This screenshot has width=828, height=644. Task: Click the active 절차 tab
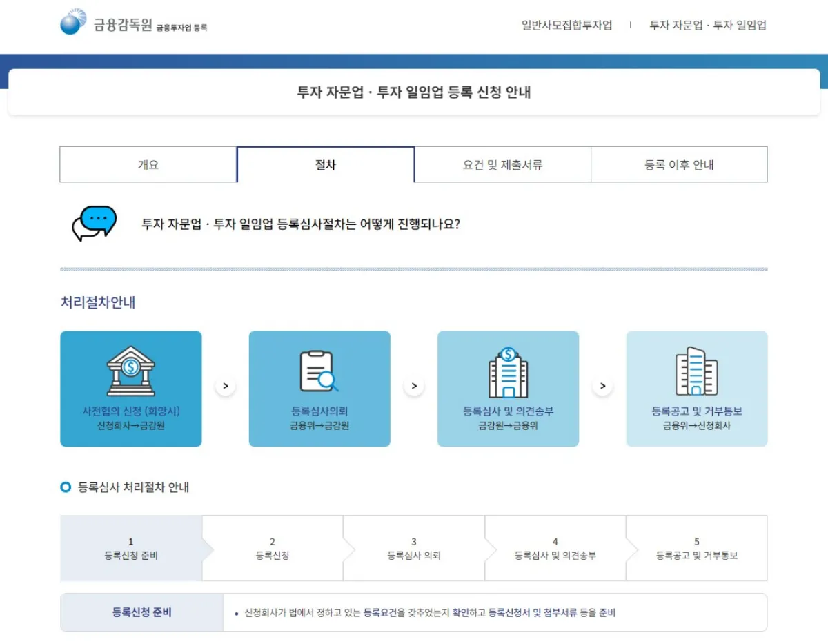pos(325,164)
